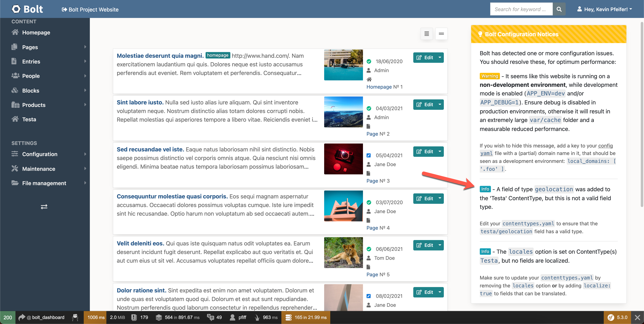Click the memory usage 2.0 MiB panel
The width and height of the screenshot is (644, 324).
coord(117,317)
